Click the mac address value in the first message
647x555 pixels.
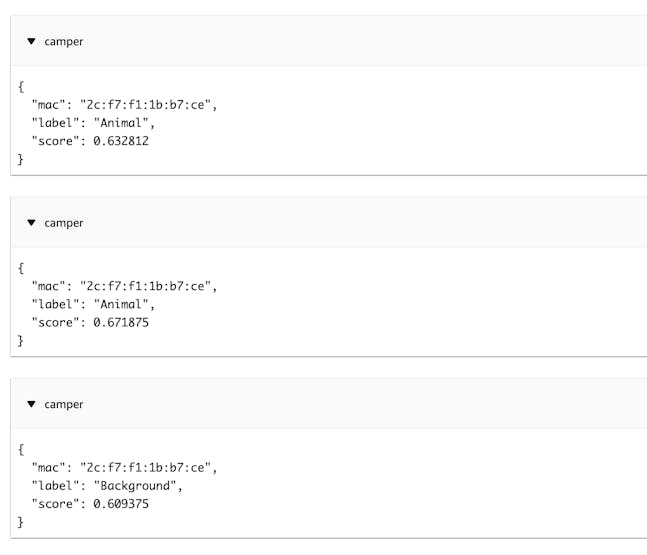147,105
